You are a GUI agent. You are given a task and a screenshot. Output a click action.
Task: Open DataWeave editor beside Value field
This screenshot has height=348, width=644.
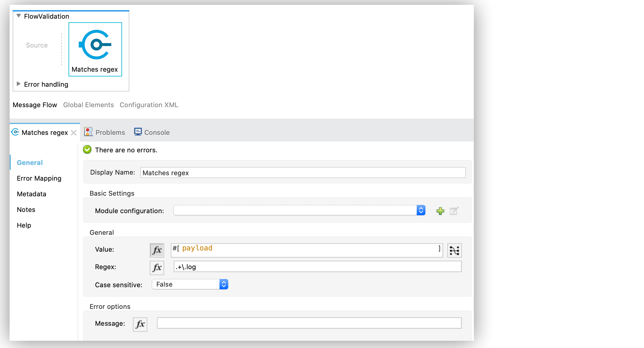point(455,250)
